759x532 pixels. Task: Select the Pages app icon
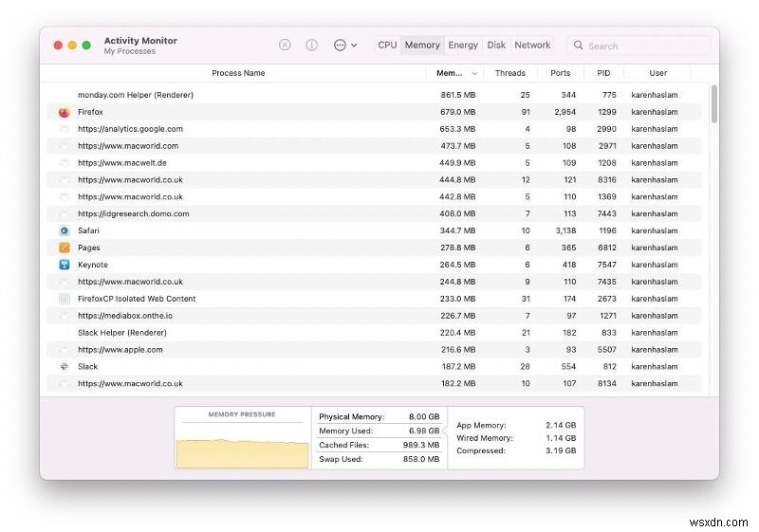click(64, 248)
